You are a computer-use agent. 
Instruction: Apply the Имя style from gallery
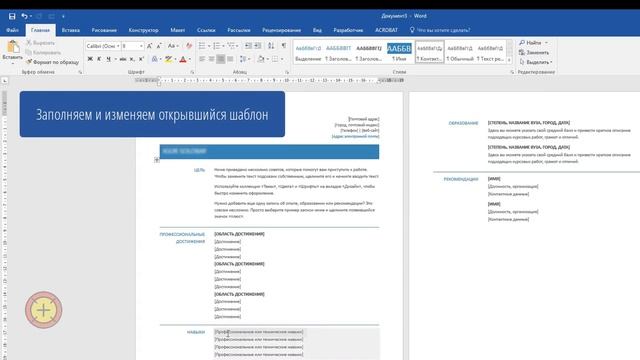coord(399,52)
